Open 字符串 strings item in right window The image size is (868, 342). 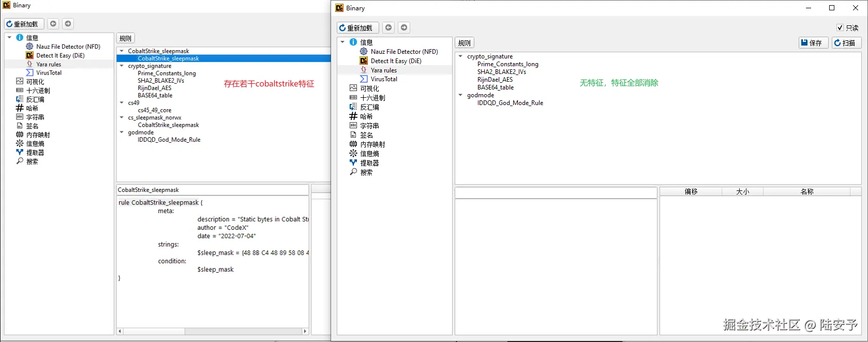(369, 126)
